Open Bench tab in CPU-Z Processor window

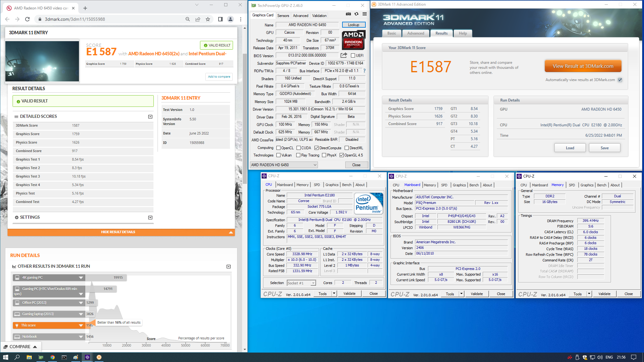pyautogui.click(x=347, y=185)
